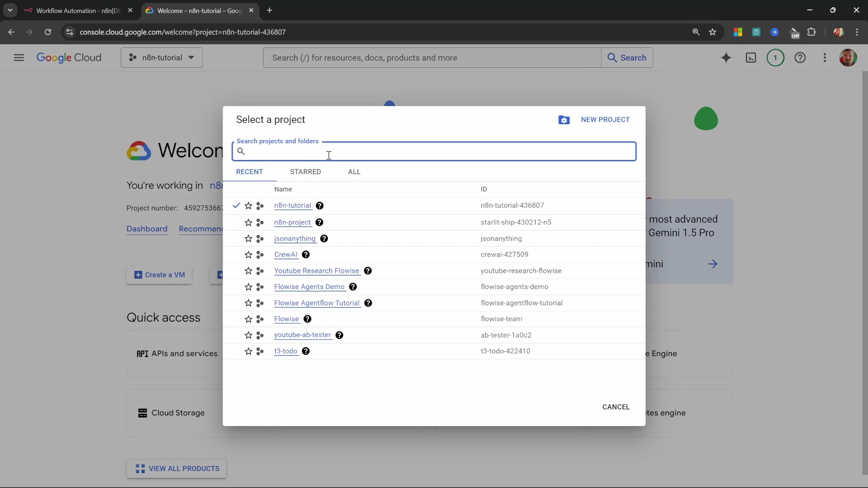Activate Cloud Shell terminal icon
The height and width of the screenshot is (488, 868).
pyautogui.click(x=751, y=58)
